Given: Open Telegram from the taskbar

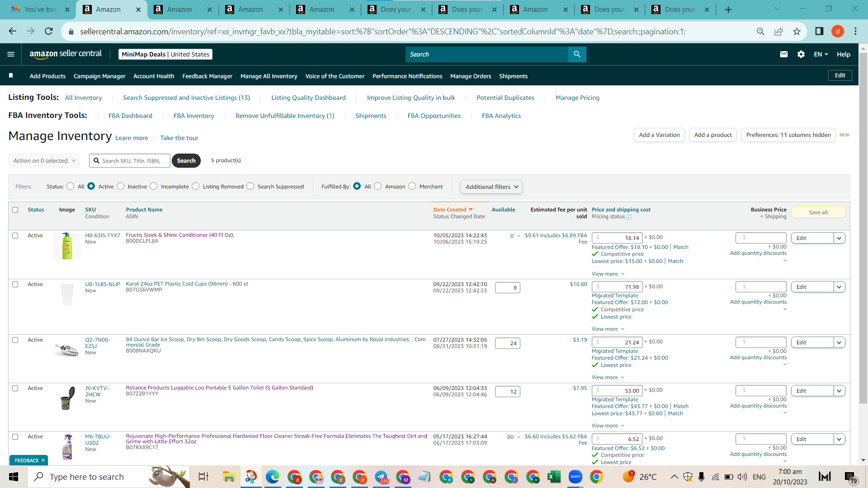Looking at the screenshot, I should [381, 477].
